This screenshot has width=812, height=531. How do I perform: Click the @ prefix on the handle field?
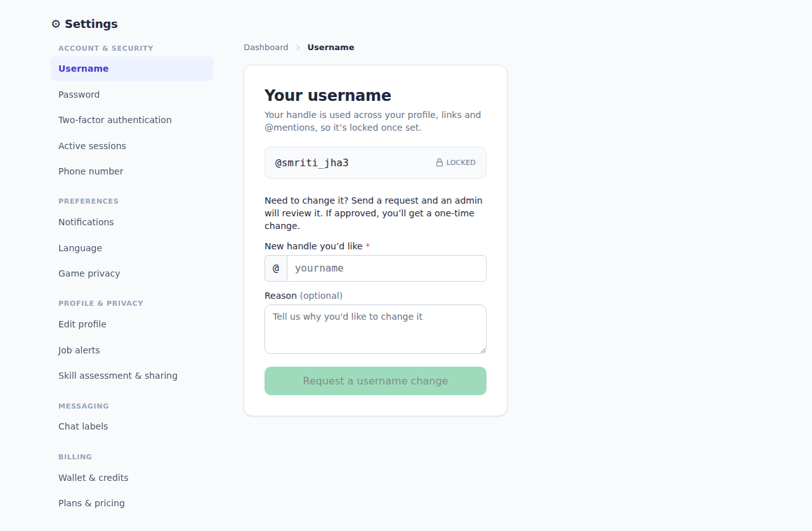coord(276,268)
